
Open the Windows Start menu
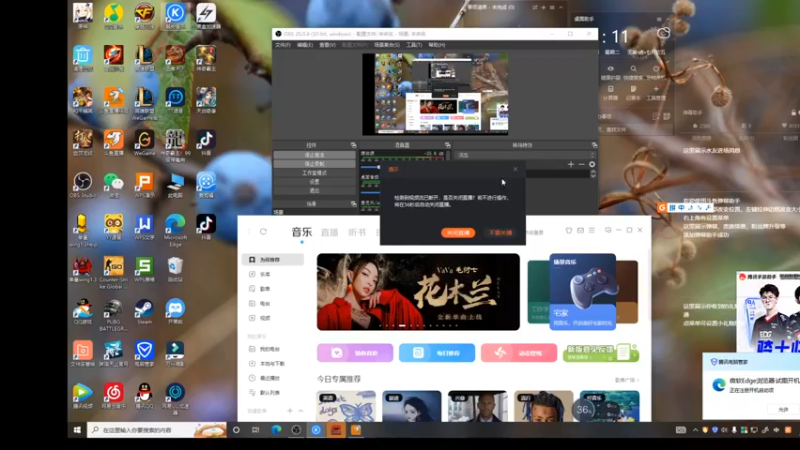(x=77, y=430)
